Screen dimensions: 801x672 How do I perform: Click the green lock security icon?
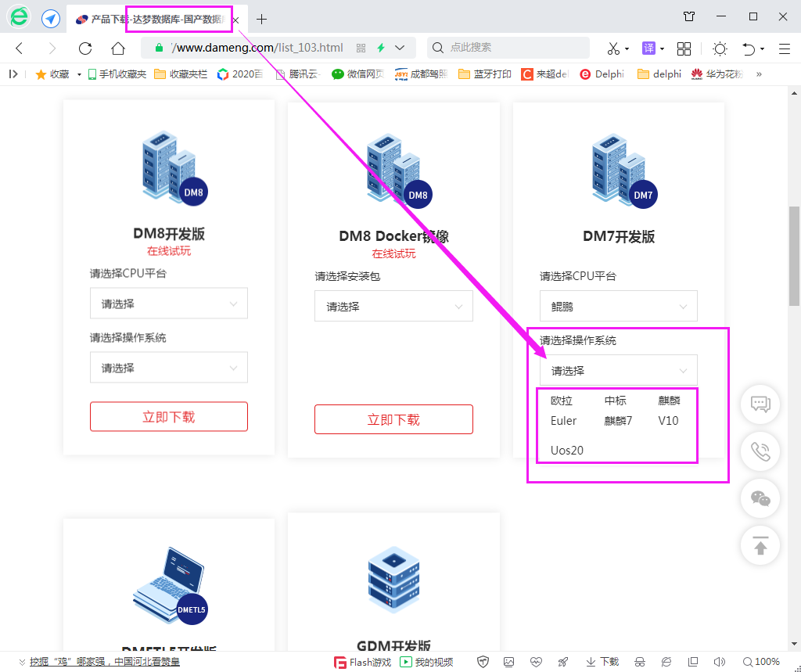pos(159,48)
